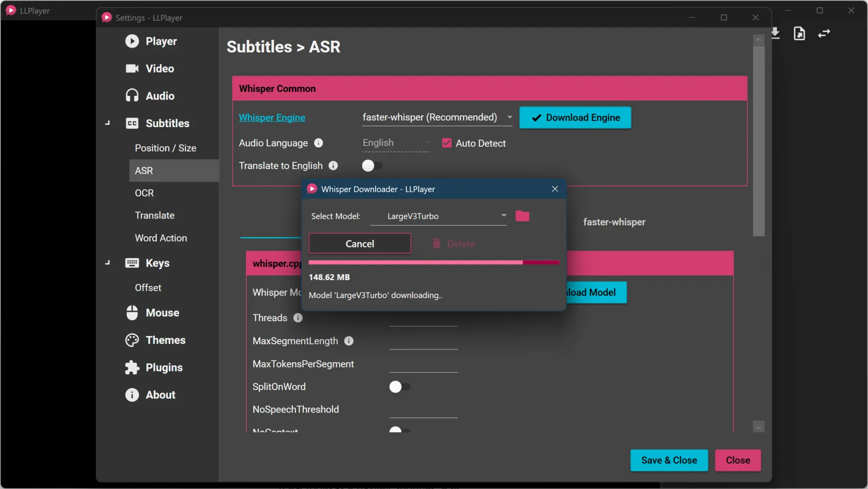
Task: Click the Delete model button
Action: 453,244
